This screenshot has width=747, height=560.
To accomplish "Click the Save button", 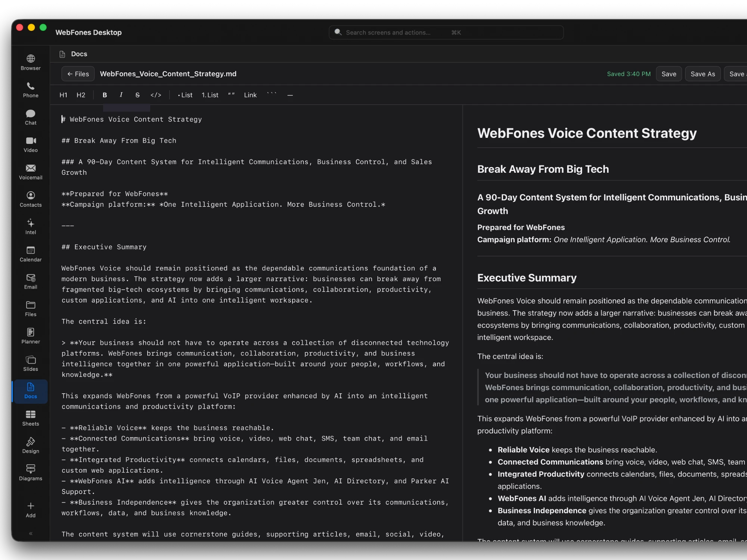I will (669, 74).
